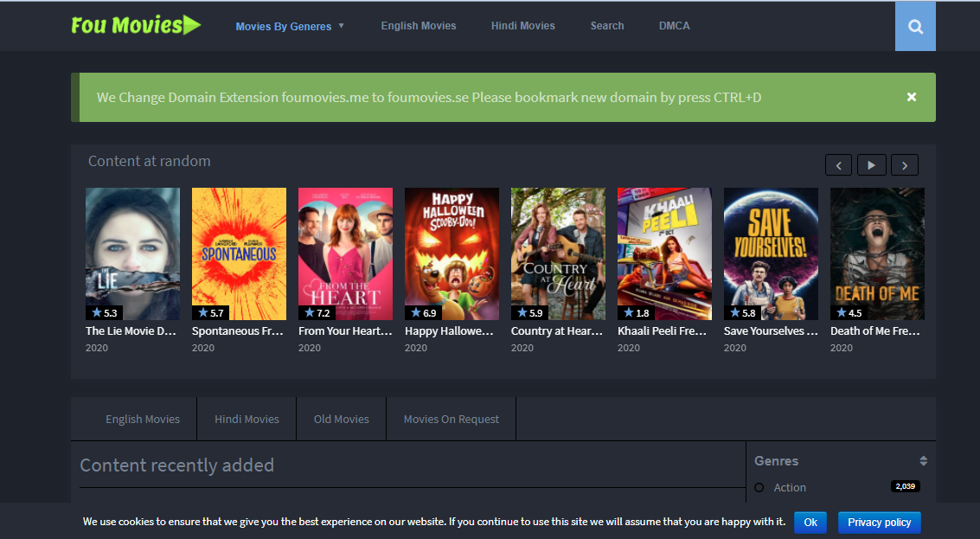Open the Privacy policy button
Image resolution: width=980 pixels, height=539 pixels.
pos(880,522)
